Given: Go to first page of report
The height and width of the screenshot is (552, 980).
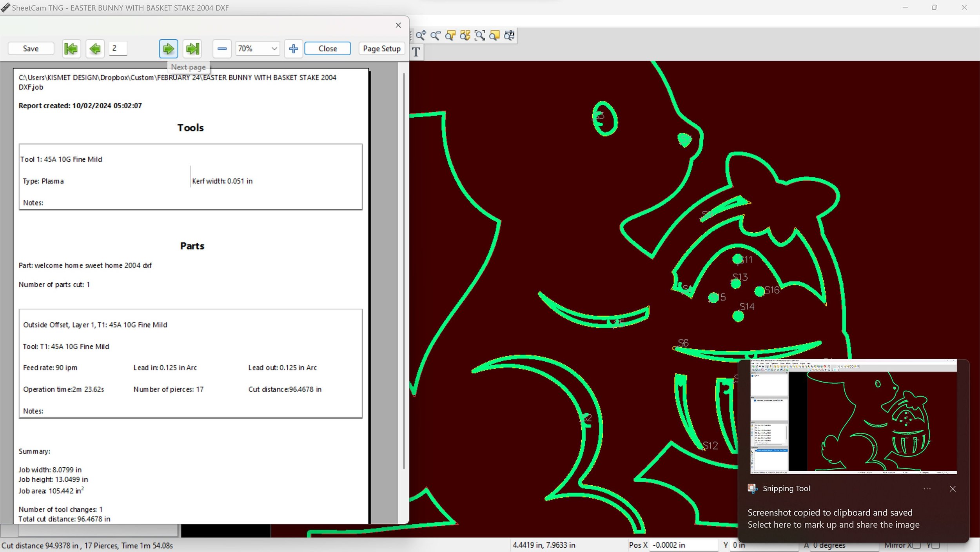Looking at the screenshot, I should coord(71,49).
